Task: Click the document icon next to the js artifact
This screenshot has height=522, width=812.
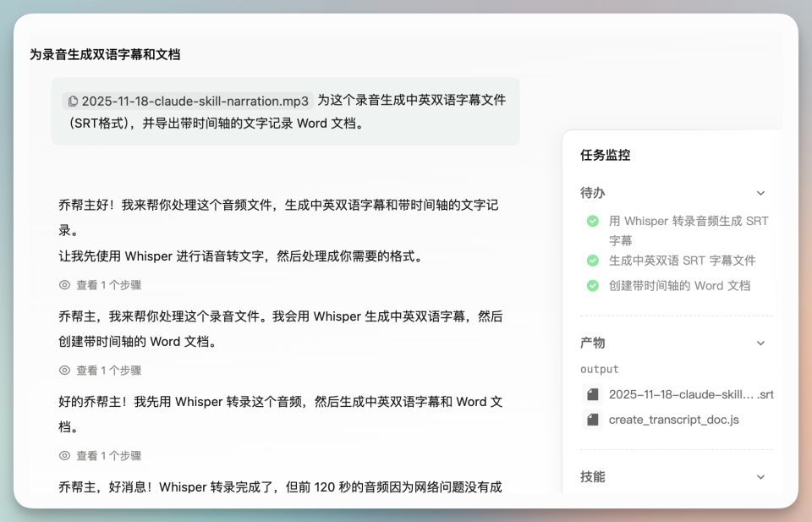Action: [x=593, y=419]
